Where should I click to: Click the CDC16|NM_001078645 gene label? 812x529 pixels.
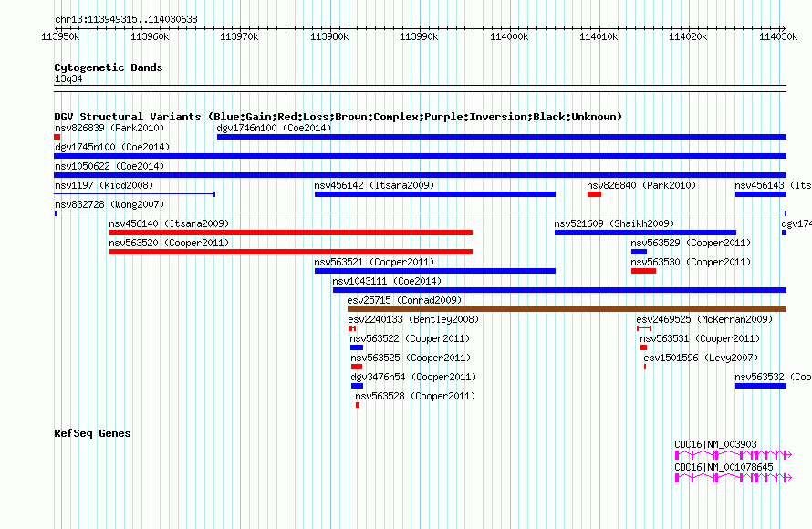click(x=724, y=467)
